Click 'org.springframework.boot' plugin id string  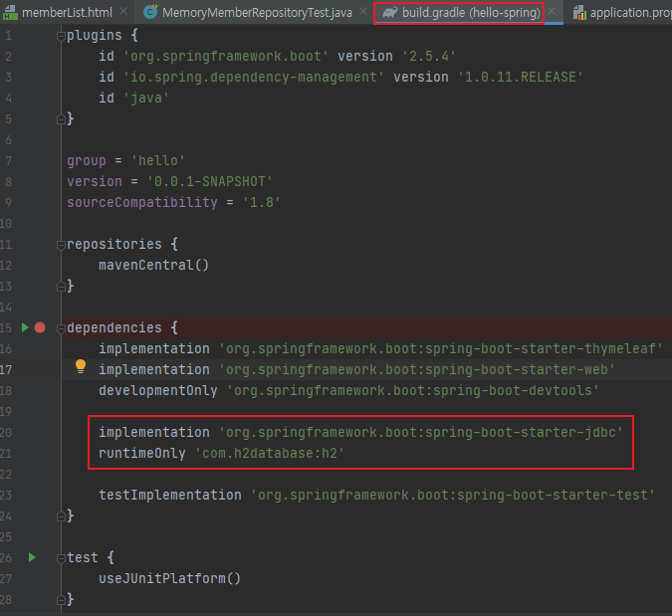226,56
